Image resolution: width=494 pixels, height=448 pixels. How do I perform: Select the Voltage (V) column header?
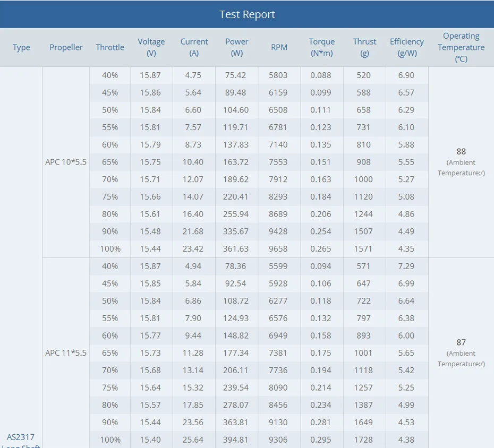click(x=151, y=47)
